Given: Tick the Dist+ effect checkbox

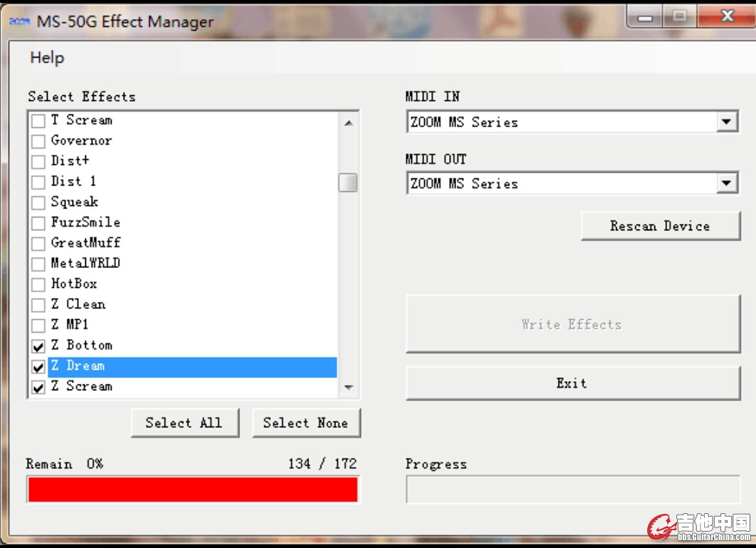Looking at the screenshot, I should pos(38,161).
